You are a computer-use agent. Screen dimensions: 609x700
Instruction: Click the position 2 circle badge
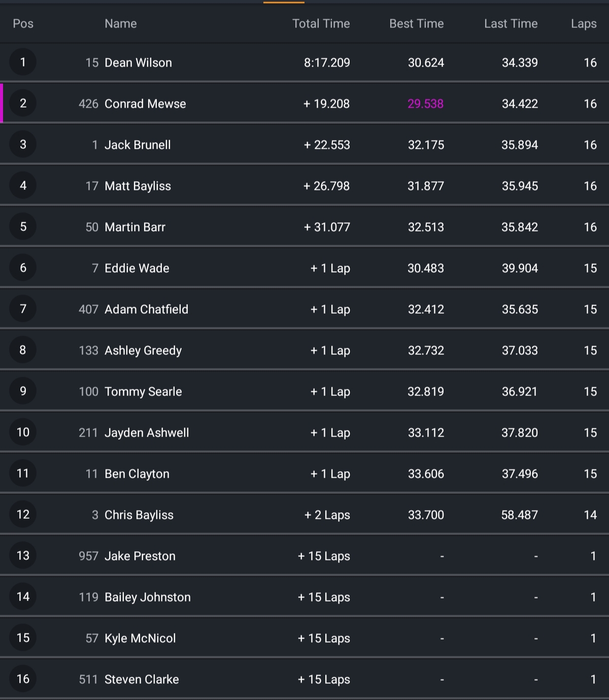click(23, 104)
